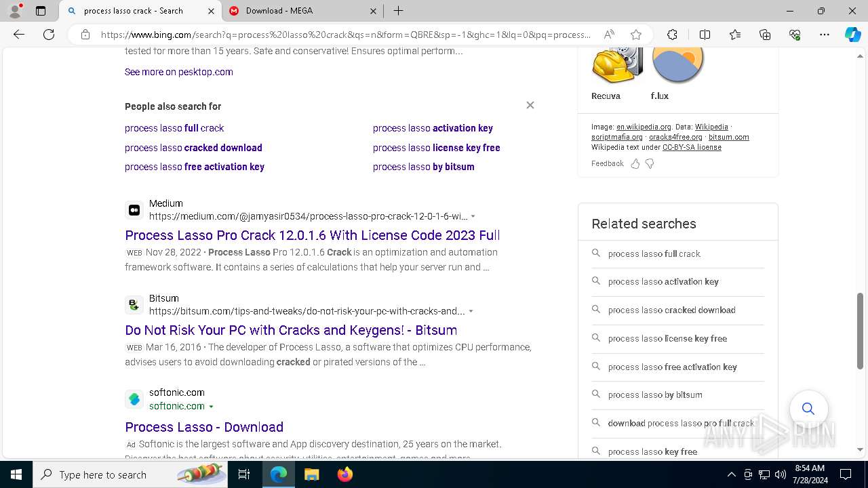Open the volume control in system tray
Viewport: 868px width, 488px height.
click(x=781, y=474)
